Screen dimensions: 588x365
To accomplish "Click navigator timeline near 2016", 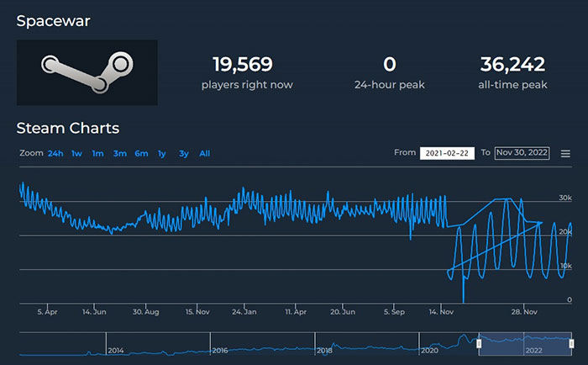I will (220, 349).
